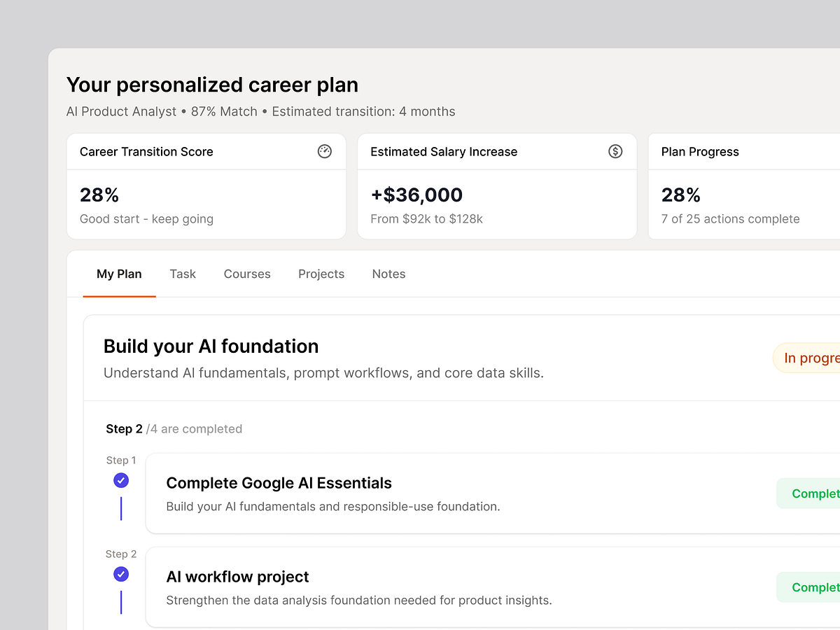This screenshot has height=630, width=840.
Task: Click the Step 2 completed checkmark circle
Action: click(121, 574)
